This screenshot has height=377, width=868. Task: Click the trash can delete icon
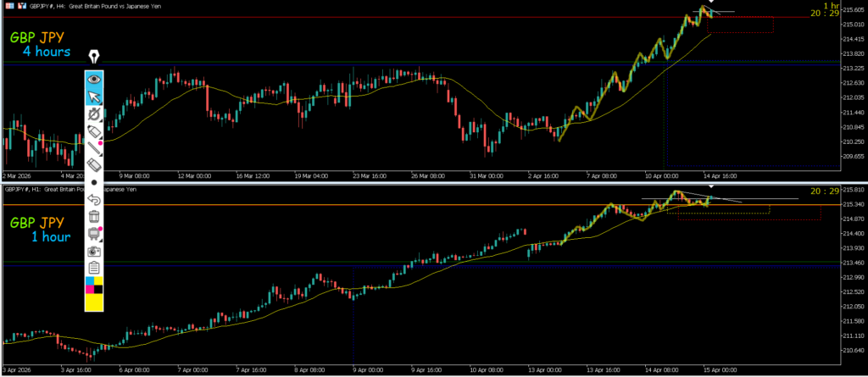coord(94,217)
